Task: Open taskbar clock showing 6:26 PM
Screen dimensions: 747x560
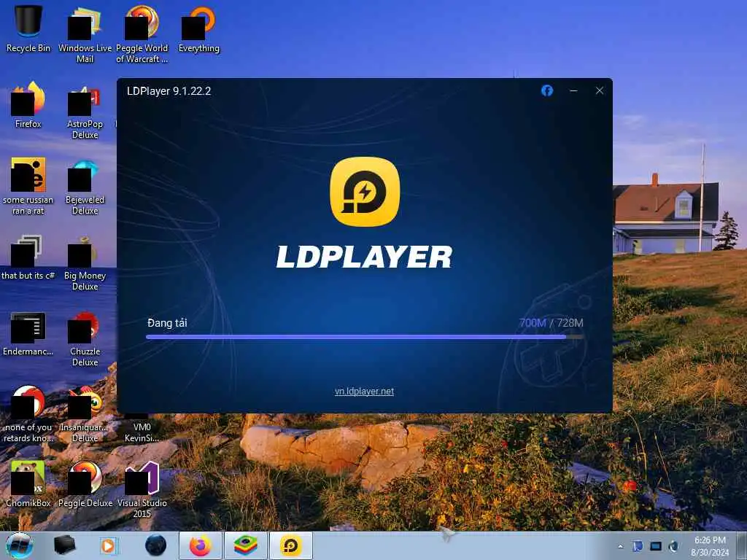Action: tap(710, 546)
